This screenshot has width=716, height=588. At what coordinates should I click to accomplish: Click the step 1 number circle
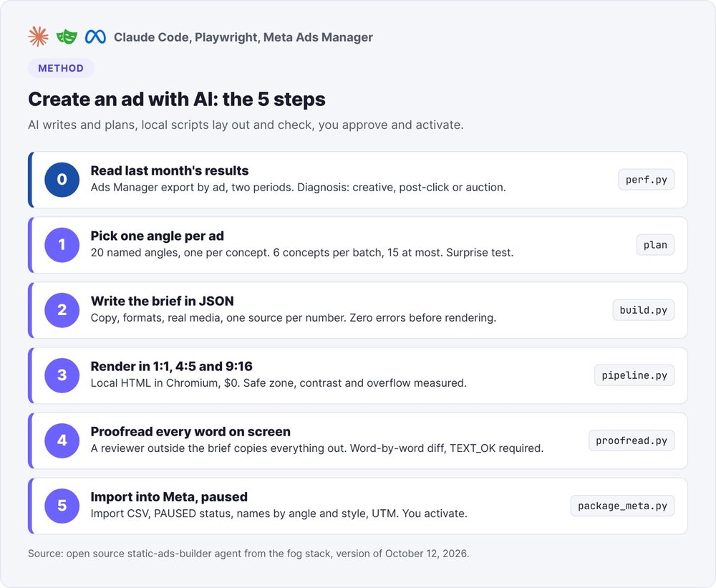[x=62, y=245]
